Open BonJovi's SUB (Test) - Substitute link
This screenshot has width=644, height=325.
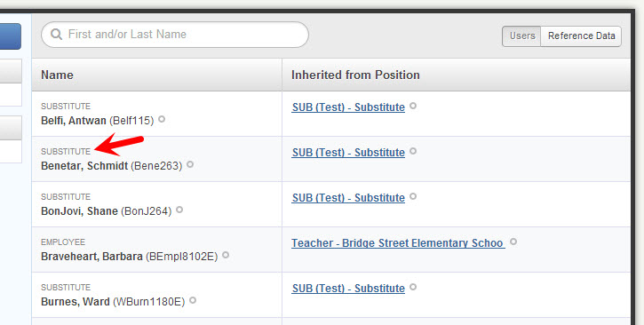pyautogui.click(x=348, y=198)
